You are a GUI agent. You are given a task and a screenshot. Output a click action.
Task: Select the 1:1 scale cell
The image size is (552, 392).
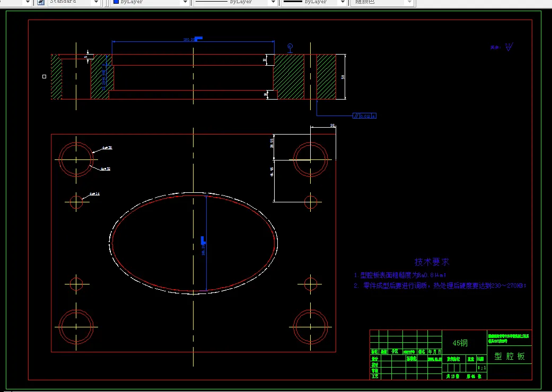481,368
